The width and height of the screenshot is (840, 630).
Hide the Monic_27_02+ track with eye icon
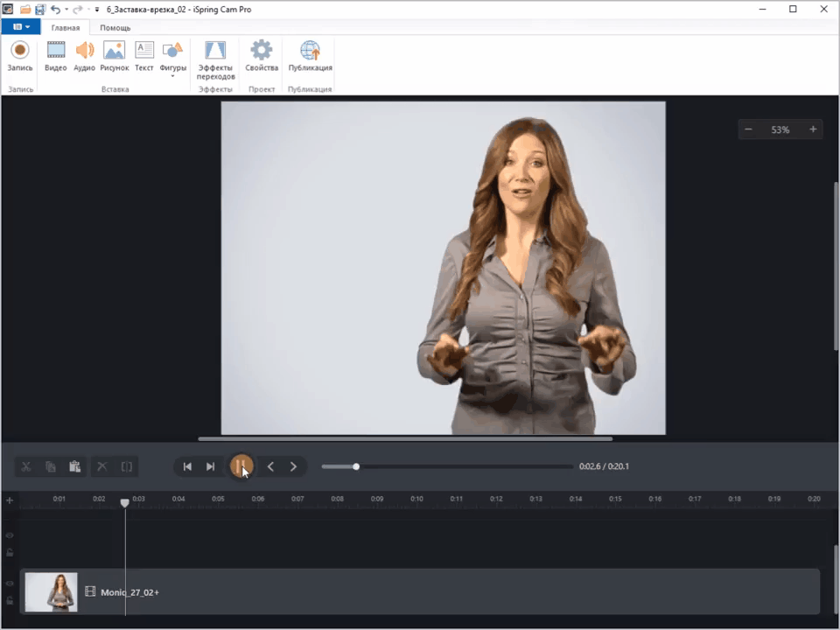(x=10, y=584)
